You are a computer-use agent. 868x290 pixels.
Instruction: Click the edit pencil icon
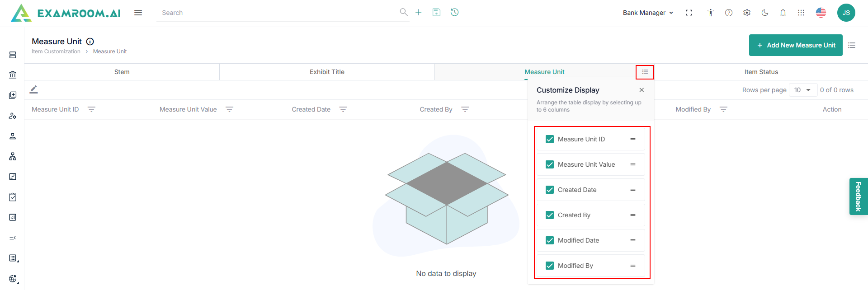click(x=34, y=89)
